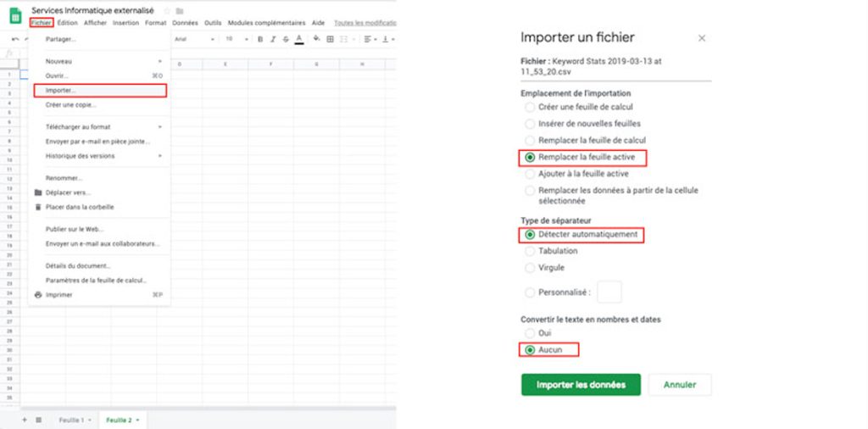The width and height of the screenshot is (868, 429).
Task: Choose Publier sur le Web
Action: (x=100, y=229)
